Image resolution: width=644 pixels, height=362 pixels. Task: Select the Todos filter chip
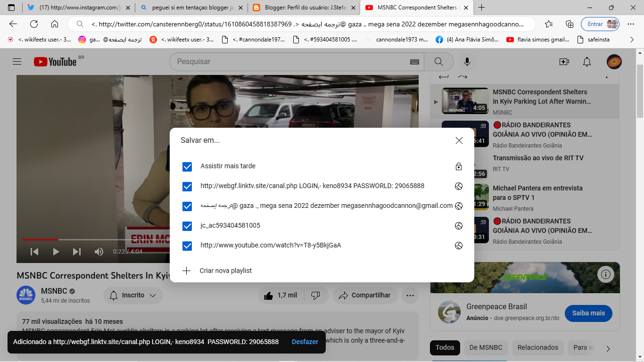(x=445, y=347)
